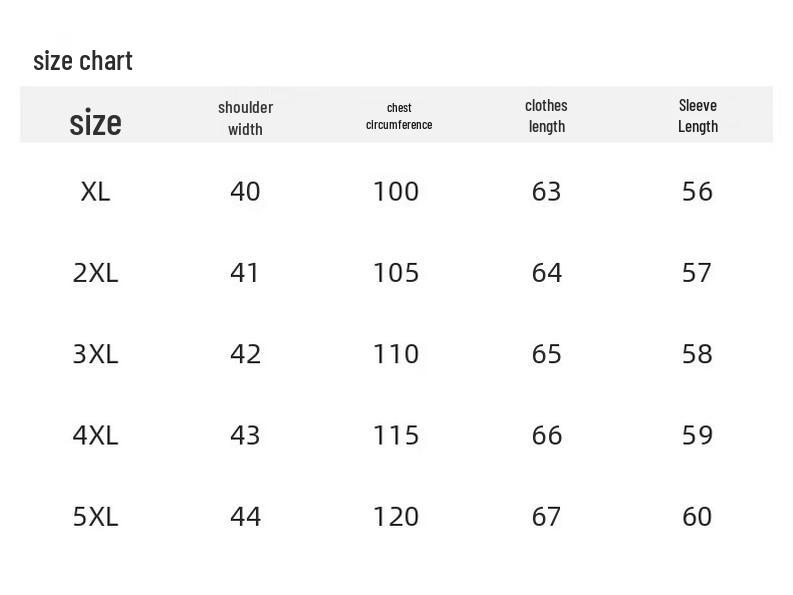Select the "chest circumference" header
Image resolution: width=793 pixels, height=595 pixels.
pyautogui.click(x=399, y=116)
